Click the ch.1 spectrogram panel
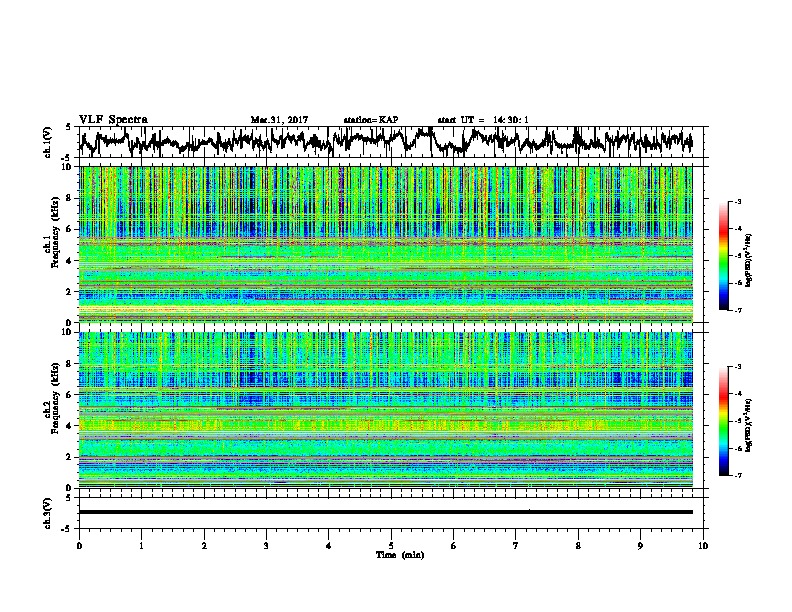Image resolution: width=792 pixels, height=612 pixels. [x=385, y=244]
